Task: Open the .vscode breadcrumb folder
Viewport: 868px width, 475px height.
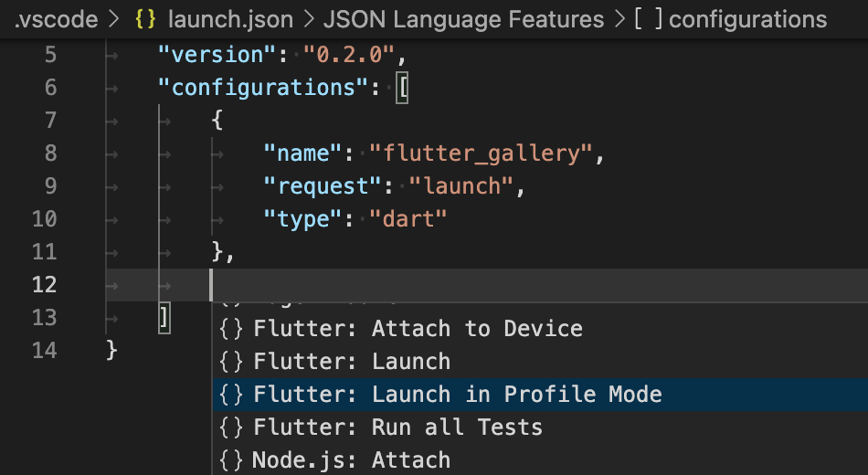Action: click(x=56, y=19)
